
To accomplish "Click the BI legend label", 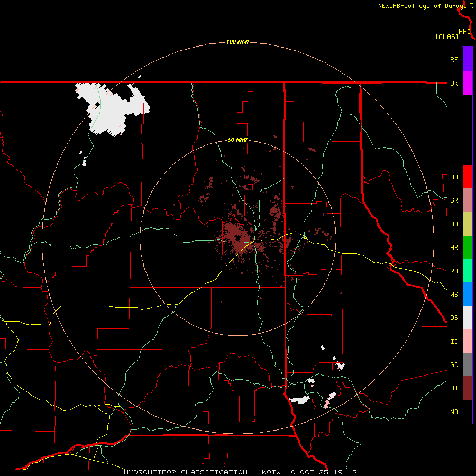I will tap(454, 388).
